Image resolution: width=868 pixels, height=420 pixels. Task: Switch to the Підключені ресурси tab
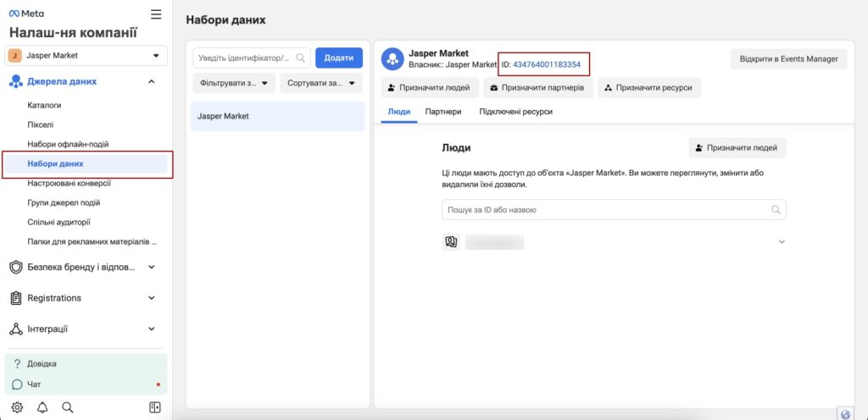[x=516, y=112]
